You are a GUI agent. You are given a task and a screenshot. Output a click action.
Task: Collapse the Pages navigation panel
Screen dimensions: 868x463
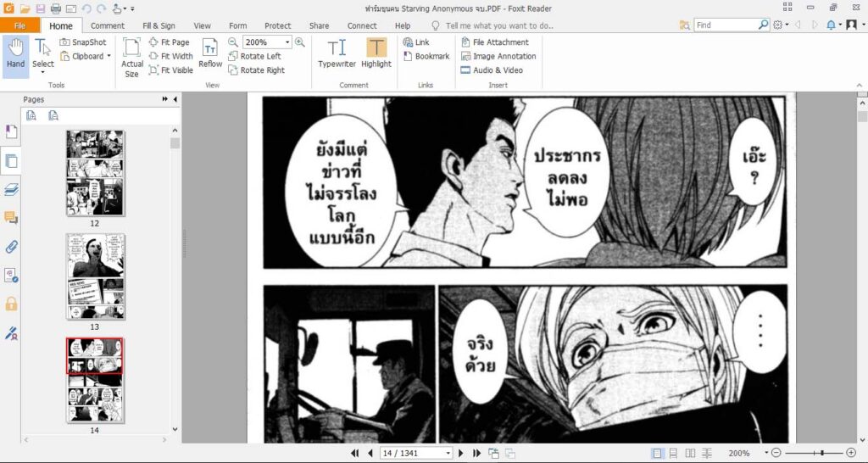(x=175, y=99)
